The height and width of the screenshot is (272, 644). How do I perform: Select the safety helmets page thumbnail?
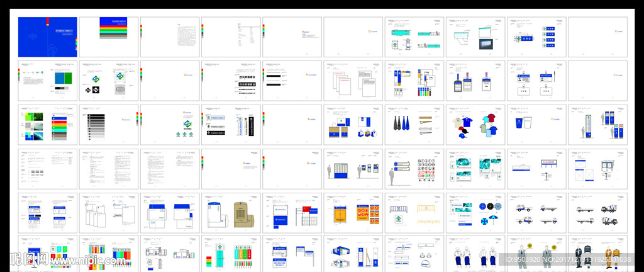click(414, 254)
